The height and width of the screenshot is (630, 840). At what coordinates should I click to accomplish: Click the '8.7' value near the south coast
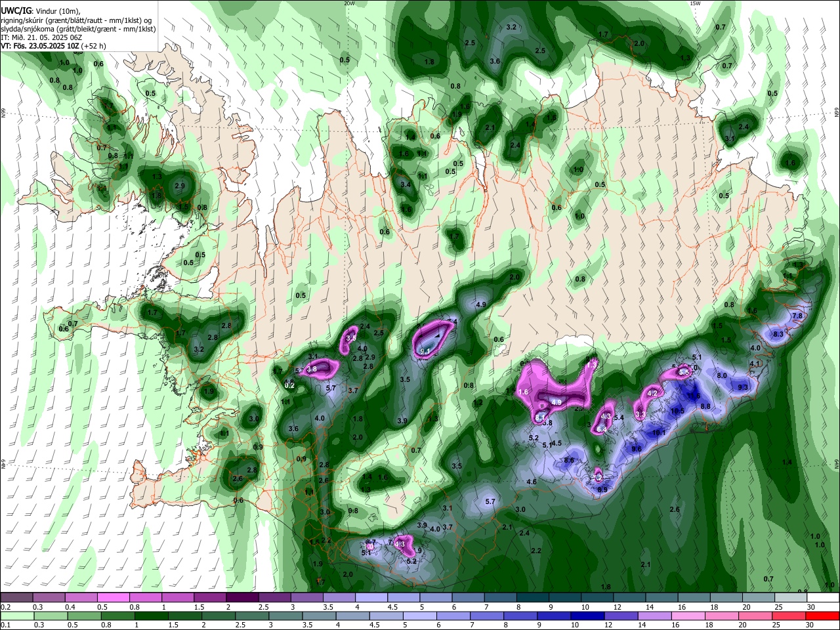click(x=371, y=543)
